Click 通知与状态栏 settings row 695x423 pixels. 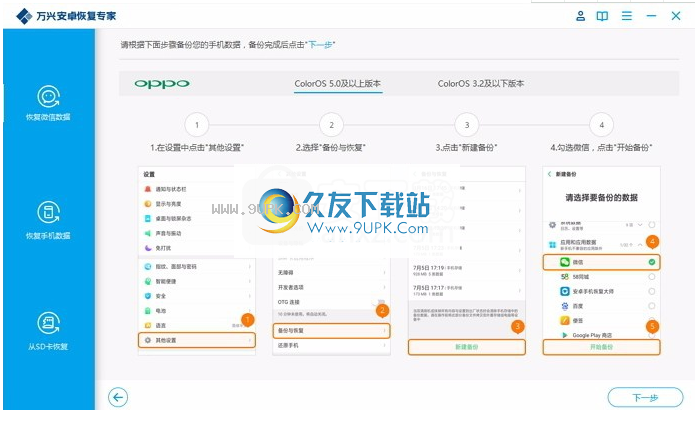pos(197,189)
